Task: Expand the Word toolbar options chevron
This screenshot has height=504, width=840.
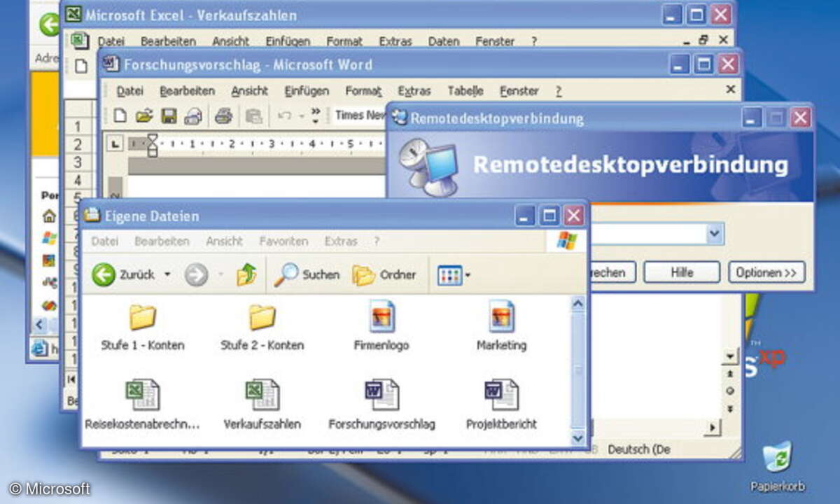Action: click(x=316, y=116)
